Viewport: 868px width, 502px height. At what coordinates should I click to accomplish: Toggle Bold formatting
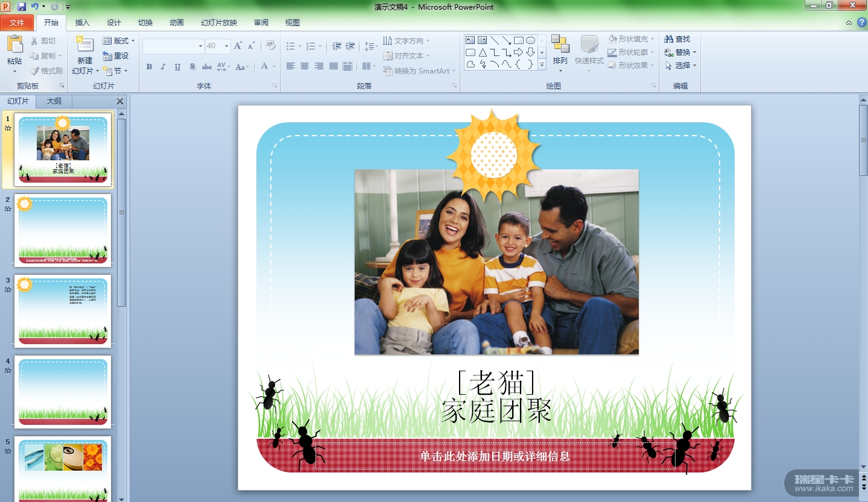pos(149,67)
